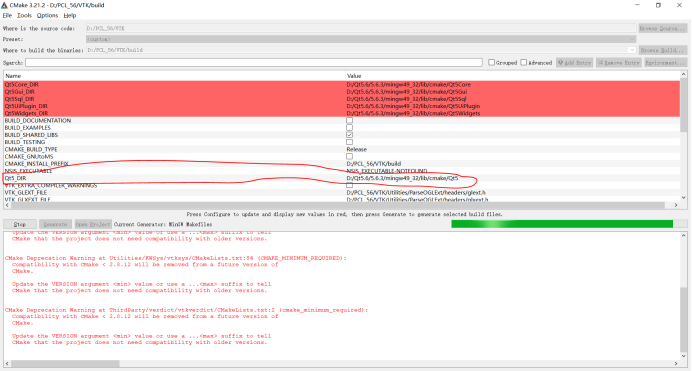Click the Value column header
This screenshot has height=371, width=692.
coord(512,76)
